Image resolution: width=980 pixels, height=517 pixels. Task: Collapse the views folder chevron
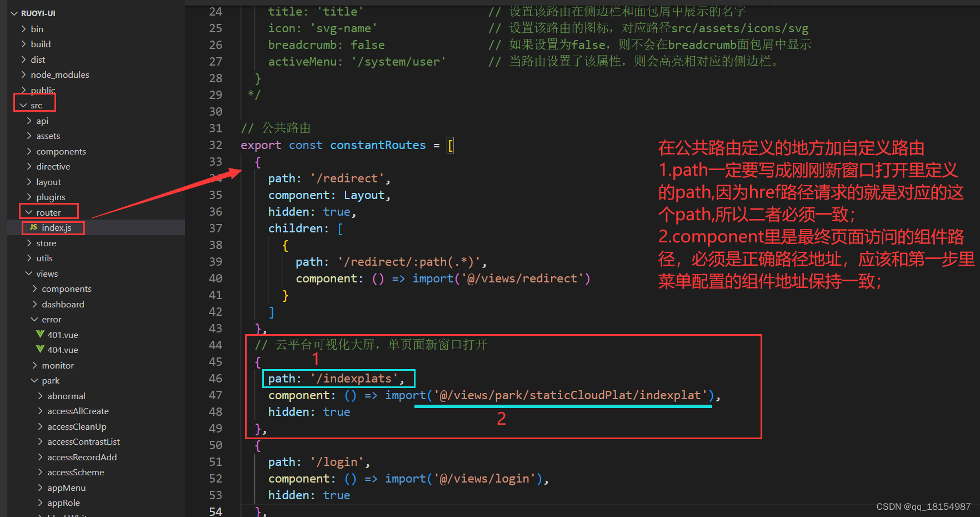29,274
